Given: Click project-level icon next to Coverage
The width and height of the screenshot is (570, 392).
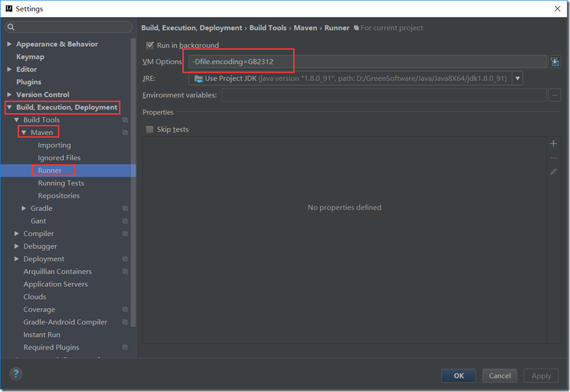Looking at the screenshot, I should click(125, 310).
